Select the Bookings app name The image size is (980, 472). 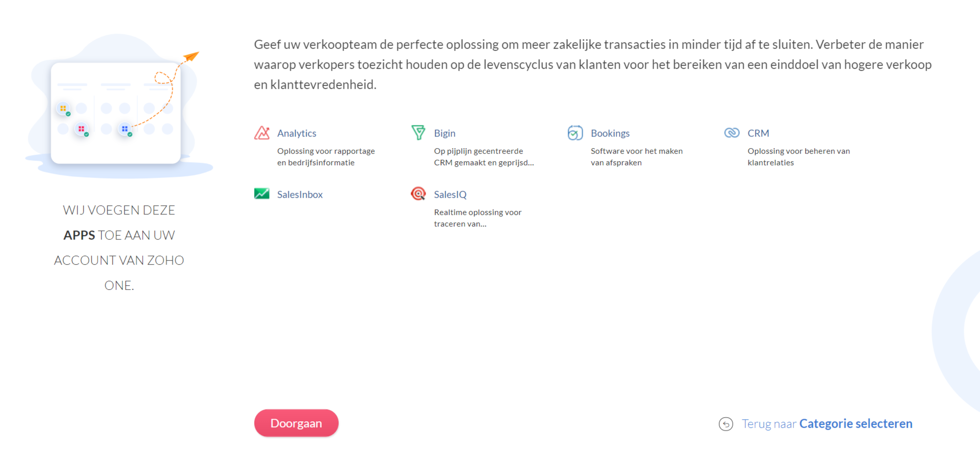point(610,133)
